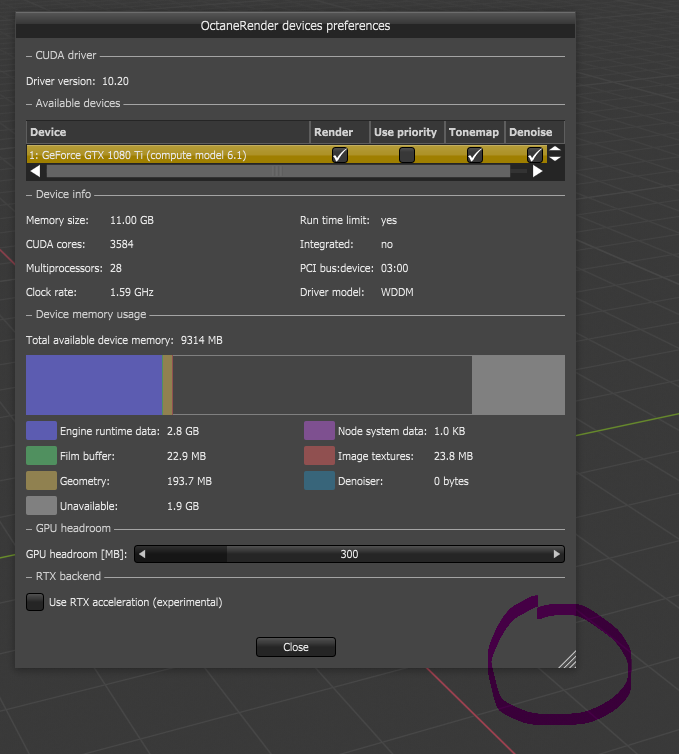Image resolution: width=679 pixels, height=754 pixels.
Task: Click the PCI bus:device value 03:00
Action: [395, 268]
